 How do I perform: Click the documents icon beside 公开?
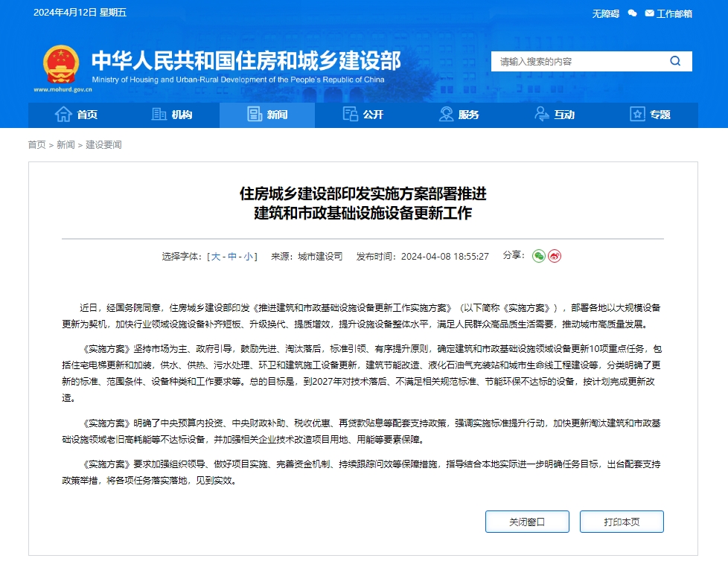pos(350,114)
